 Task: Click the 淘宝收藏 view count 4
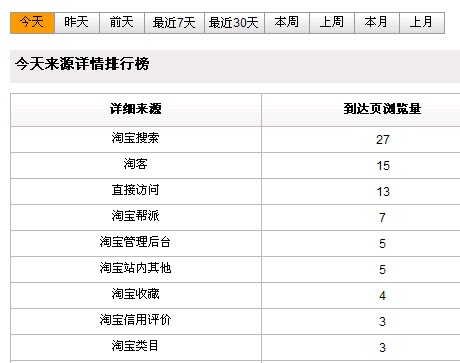382,296
